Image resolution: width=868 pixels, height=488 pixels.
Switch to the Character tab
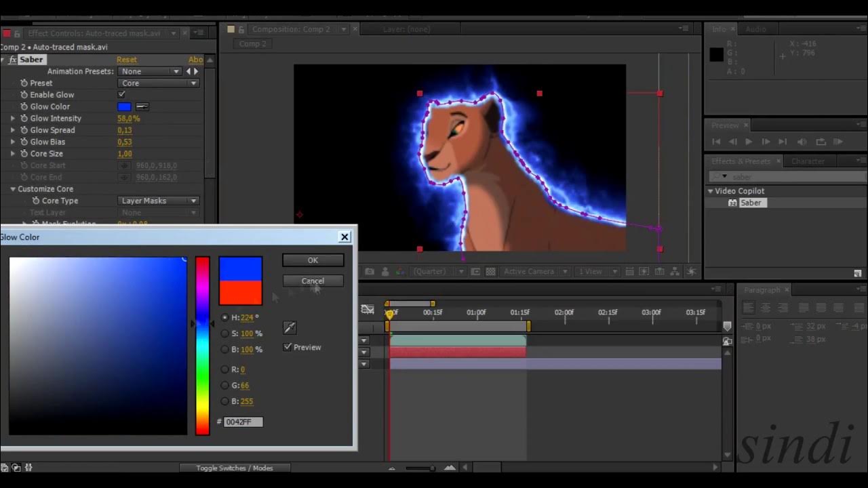[808, 161]
